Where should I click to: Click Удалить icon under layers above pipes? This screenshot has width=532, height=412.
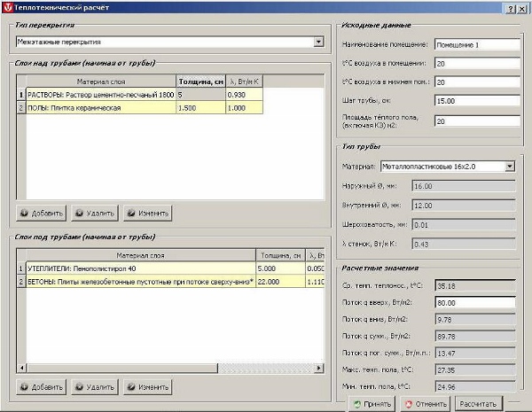click(79, 214)
